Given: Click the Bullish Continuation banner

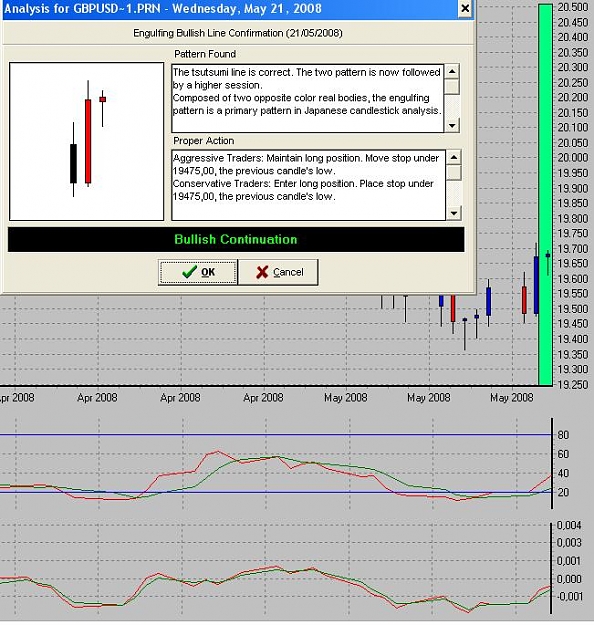Looking at the screenshot, I should pos(236,240).
